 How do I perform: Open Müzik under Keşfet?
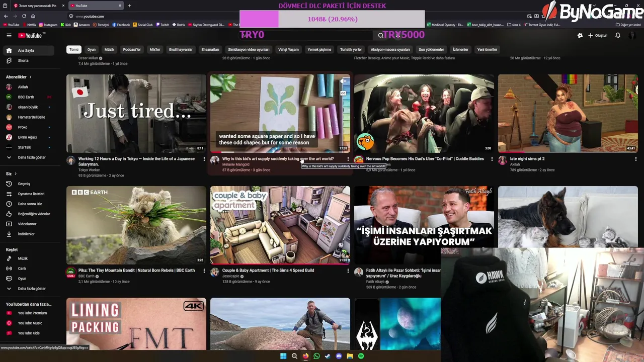pos(29,258)
